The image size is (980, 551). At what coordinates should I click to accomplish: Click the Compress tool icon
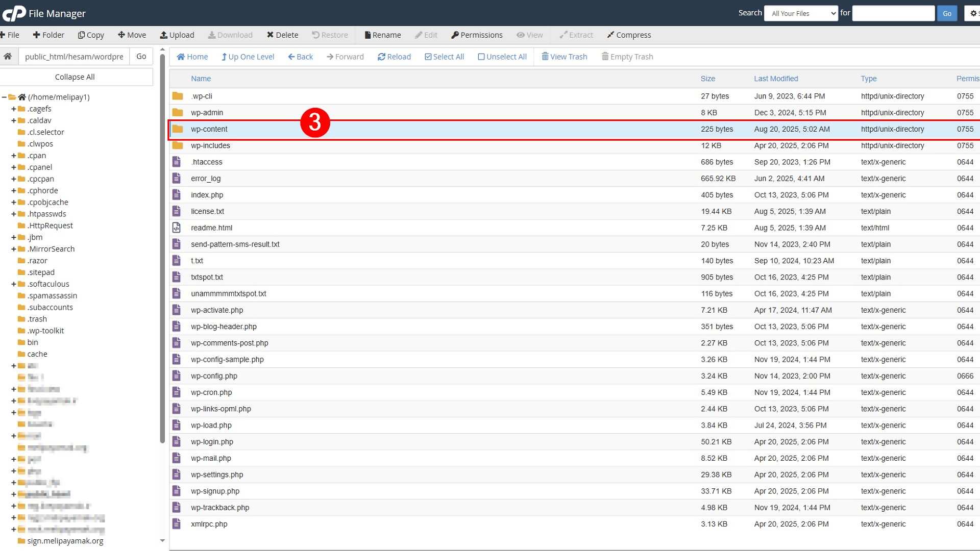[x=610, y=35]
